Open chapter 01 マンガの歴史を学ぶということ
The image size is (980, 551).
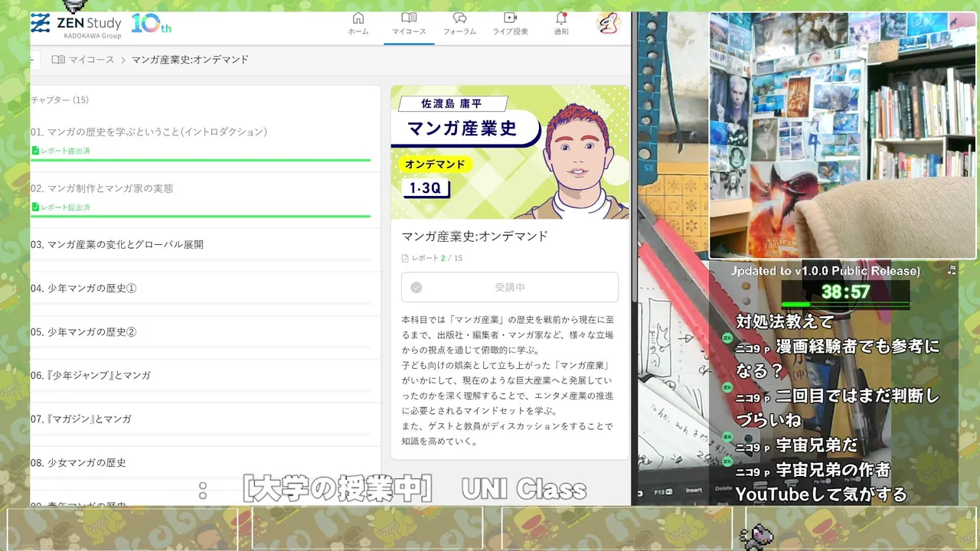149,132
